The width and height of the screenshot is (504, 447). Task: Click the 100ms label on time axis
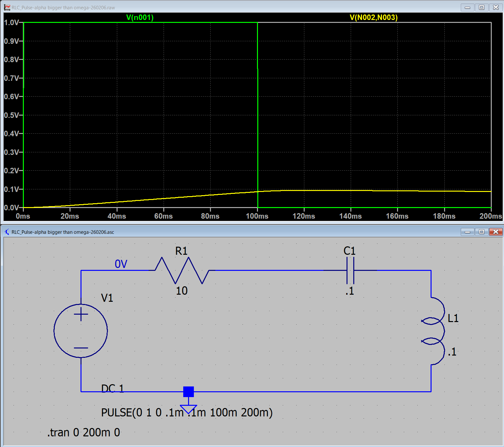tap(257, 216)
